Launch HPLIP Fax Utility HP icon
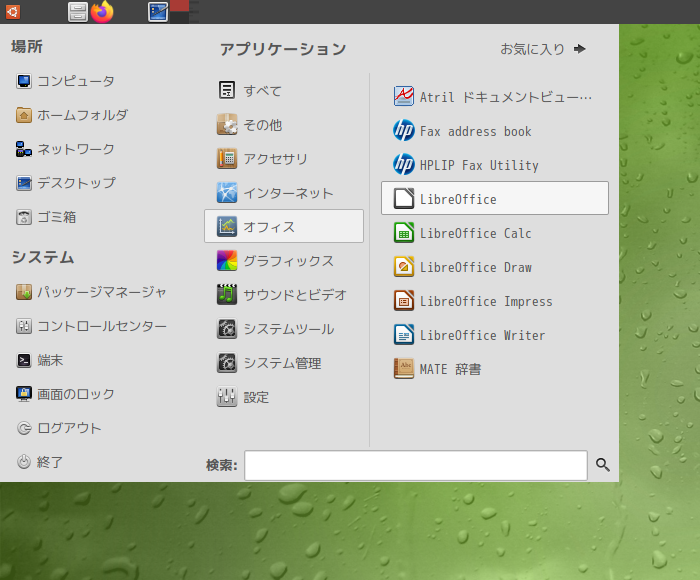Viewport: 700px width, 580px height. point(404,165)
